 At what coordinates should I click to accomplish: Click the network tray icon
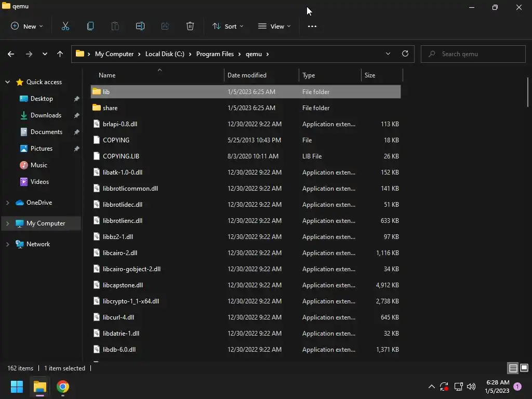458,387
